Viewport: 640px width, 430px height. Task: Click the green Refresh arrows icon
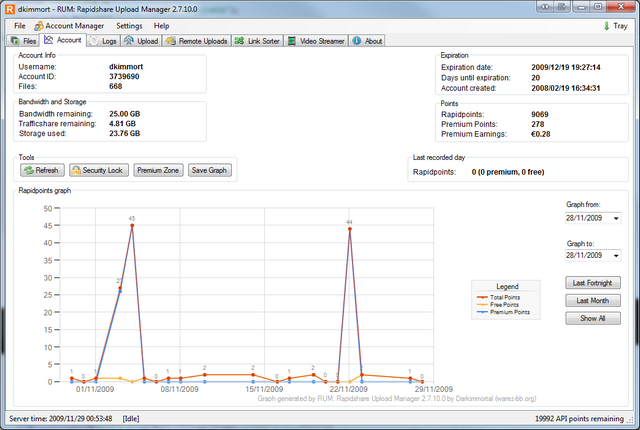coord(29,171)
